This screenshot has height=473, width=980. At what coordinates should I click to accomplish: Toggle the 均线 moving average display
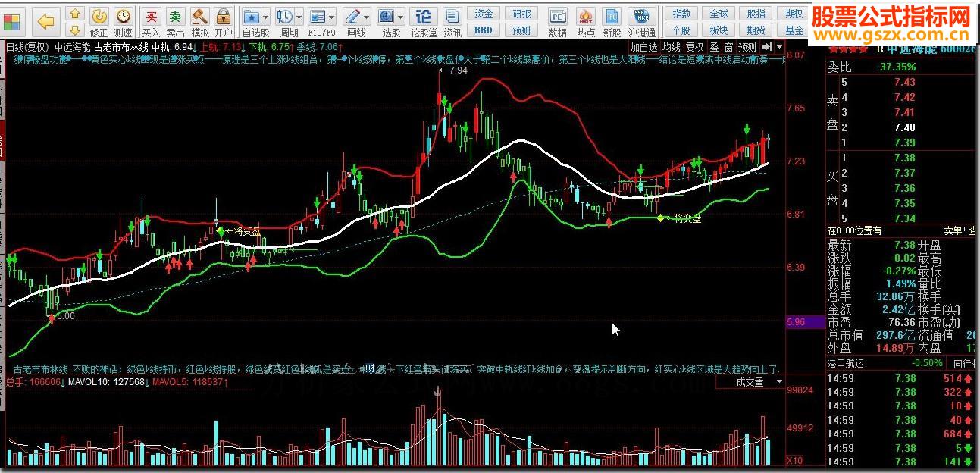(671, 47)
